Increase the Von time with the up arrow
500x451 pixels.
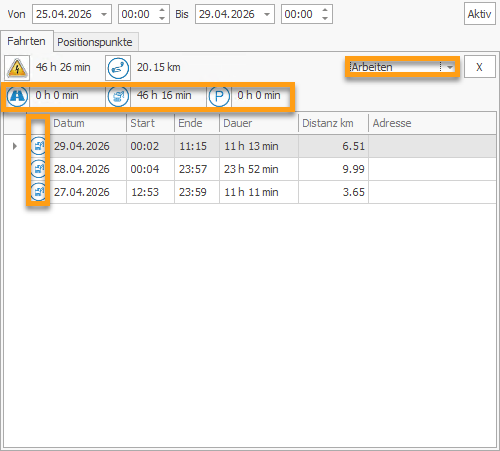(162, 10)
